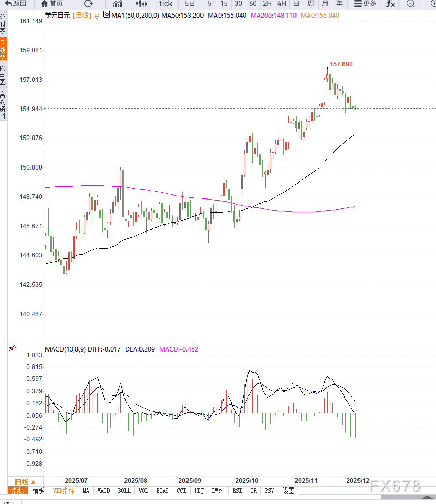Refresh the chart with reload icon
The image size is (436, 504).
[x=88, y=4]
